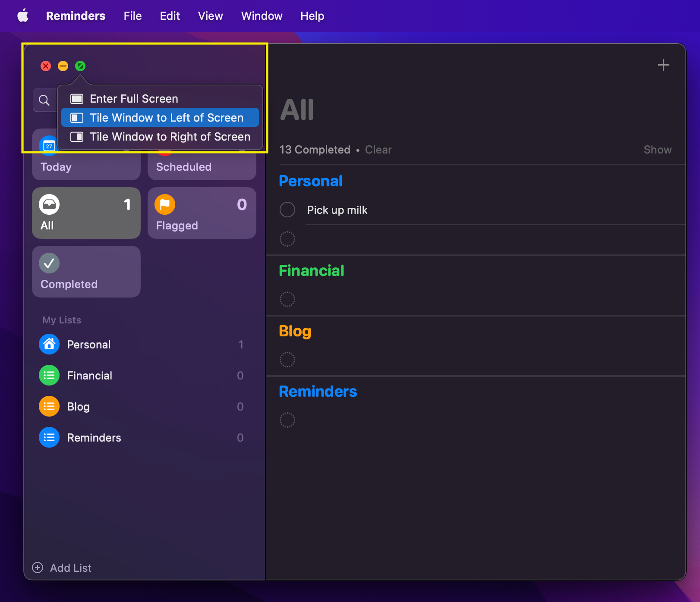Click empty reminder circle under Reminders heading
Viewport: 700px width, 602px height.
287,420
